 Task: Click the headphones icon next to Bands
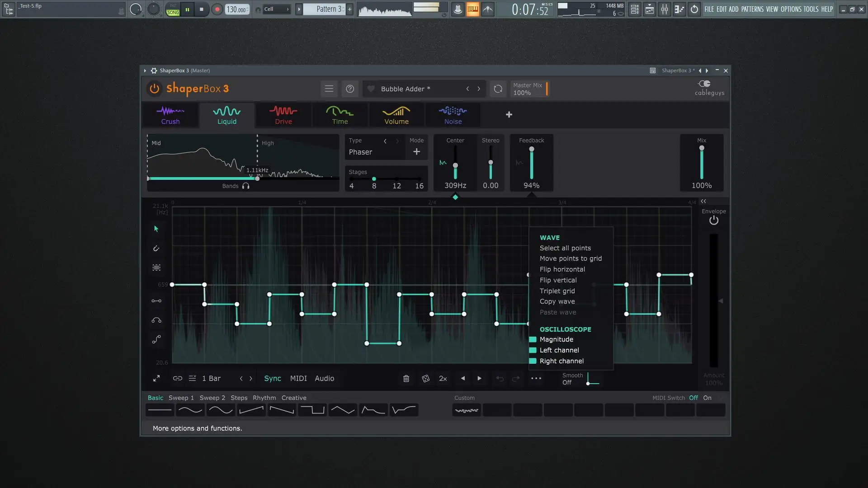[245, 186]
